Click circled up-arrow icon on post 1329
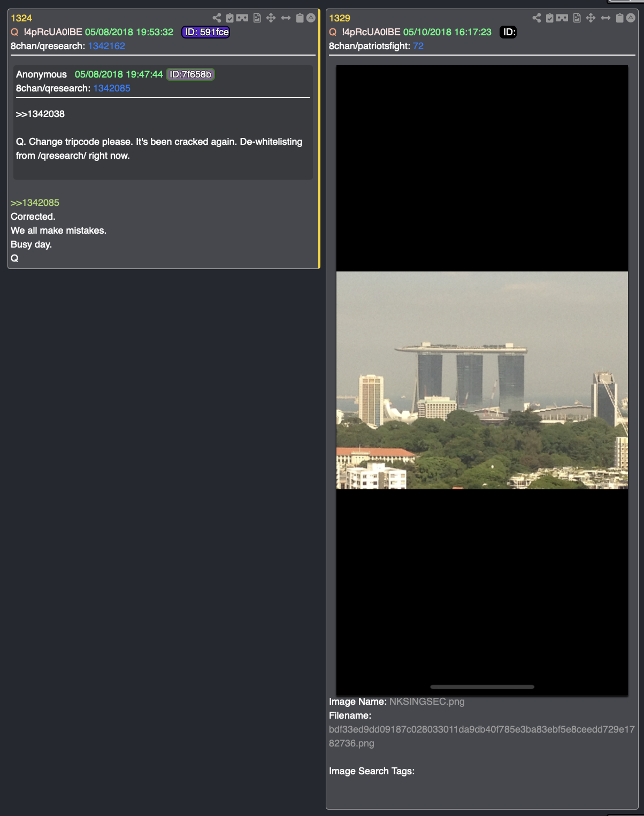The image size is (644, 816). click(x=631, y=18)
